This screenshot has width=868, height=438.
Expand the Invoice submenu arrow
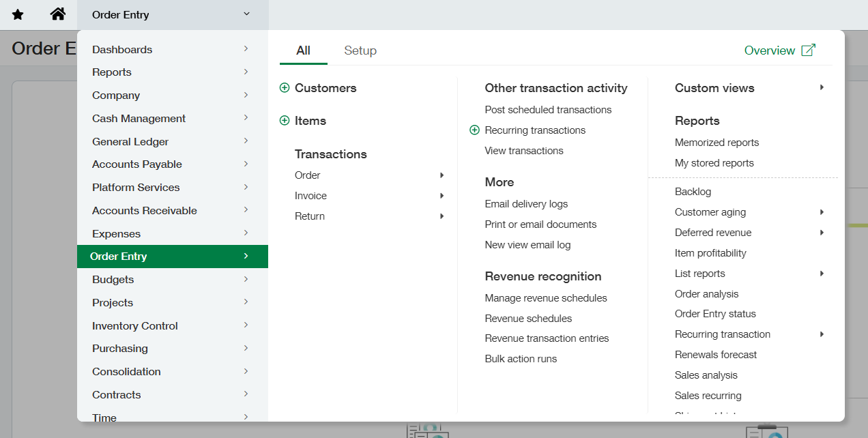coord(442,196)
